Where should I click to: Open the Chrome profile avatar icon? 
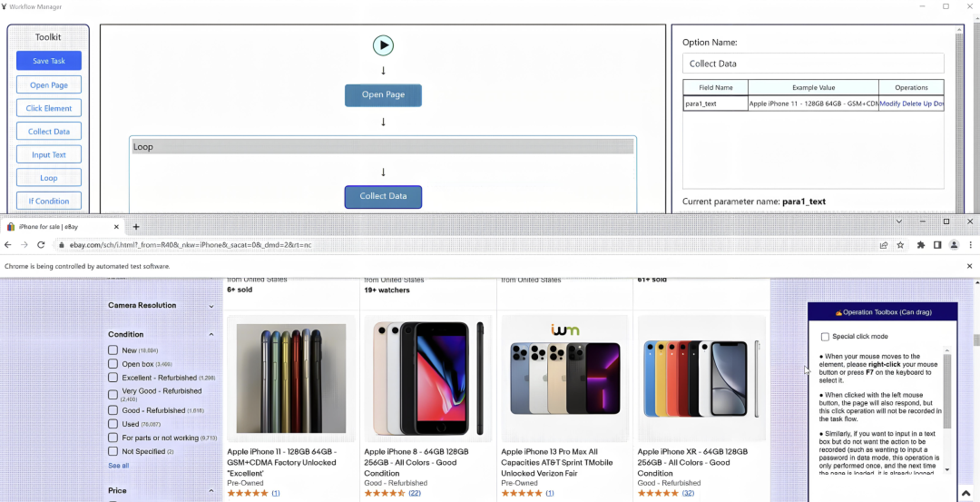click(954, 245)
